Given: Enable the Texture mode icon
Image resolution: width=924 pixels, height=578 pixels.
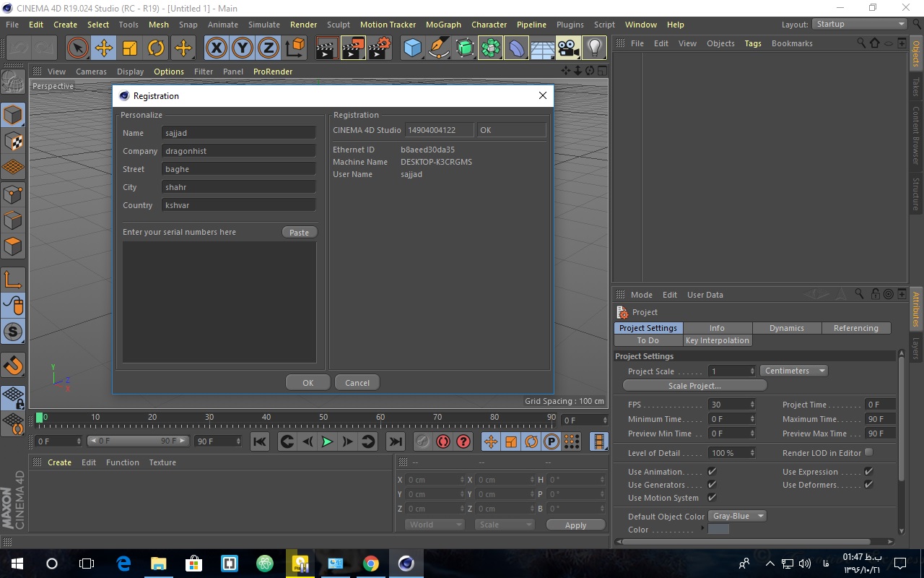Looking at the screenshot, I should [13, 141].
